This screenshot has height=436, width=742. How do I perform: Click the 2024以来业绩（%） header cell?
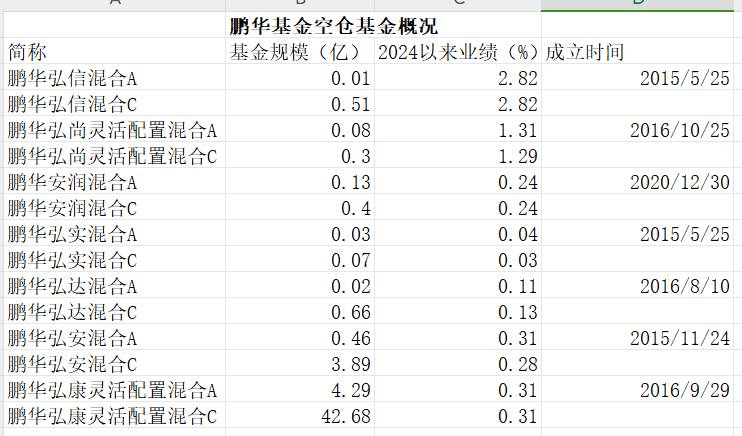tap(458, 52)
